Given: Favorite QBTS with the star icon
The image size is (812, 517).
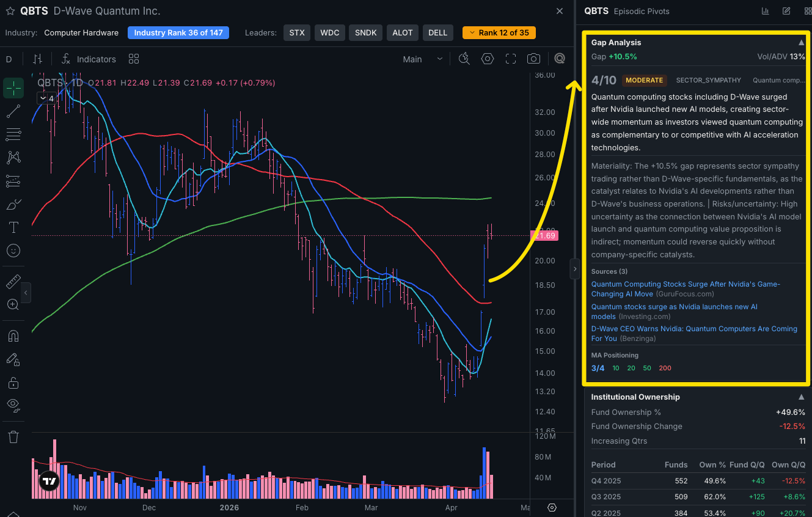Looking at the screenshot, I should (x=10, y=11).
